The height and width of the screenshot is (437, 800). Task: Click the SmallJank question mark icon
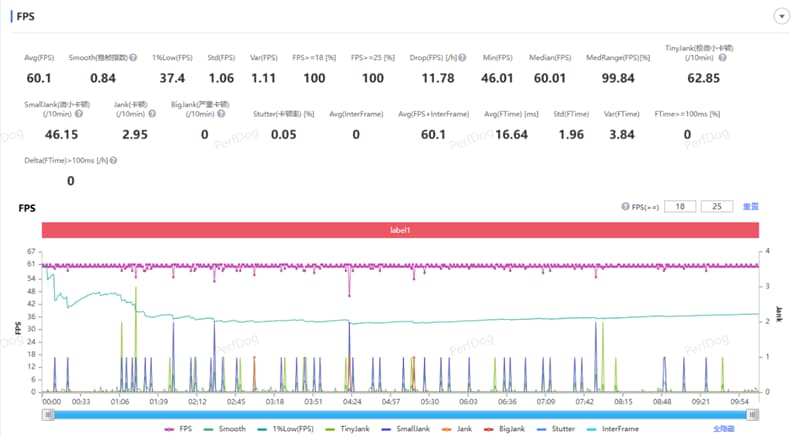coord(79,114)
